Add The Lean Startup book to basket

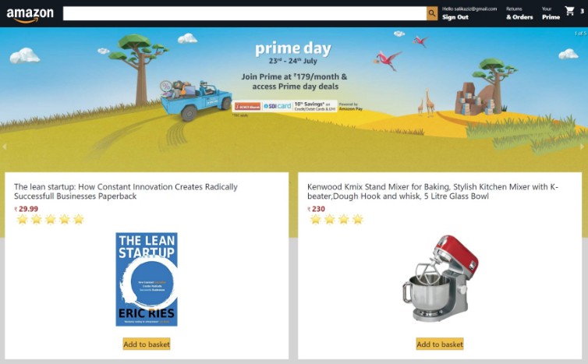(x=147, y=345)
